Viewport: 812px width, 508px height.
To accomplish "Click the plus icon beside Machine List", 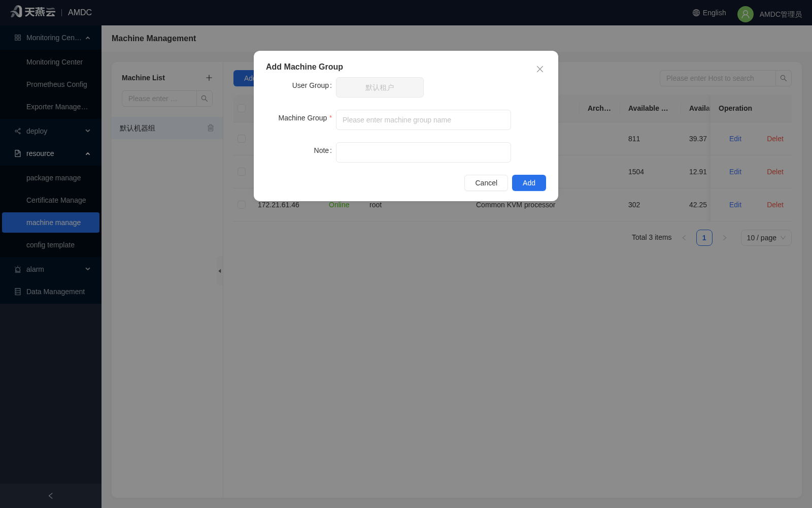I will (x=209, y=78).
